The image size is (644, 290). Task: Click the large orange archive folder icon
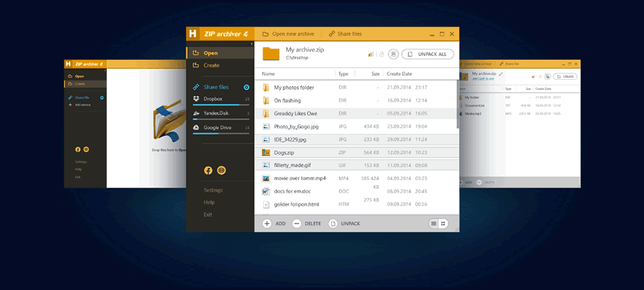[270, 53]
